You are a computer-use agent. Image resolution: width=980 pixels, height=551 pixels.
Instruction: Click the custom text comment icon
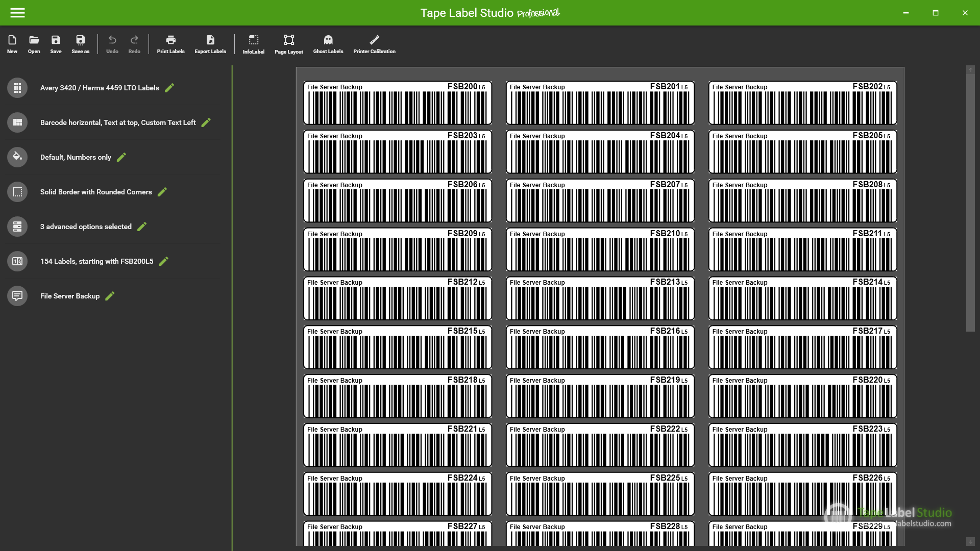[x=17, y=296]
